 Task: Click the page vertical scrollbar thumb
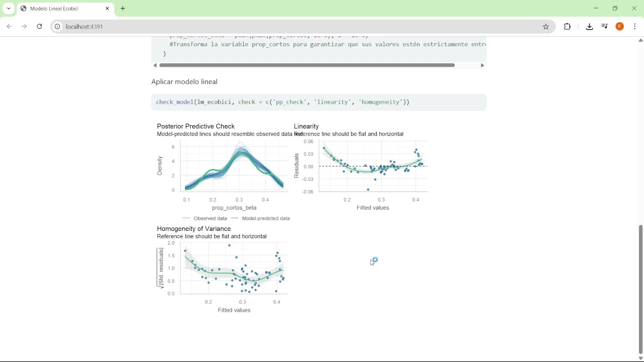tap(640, 289)
